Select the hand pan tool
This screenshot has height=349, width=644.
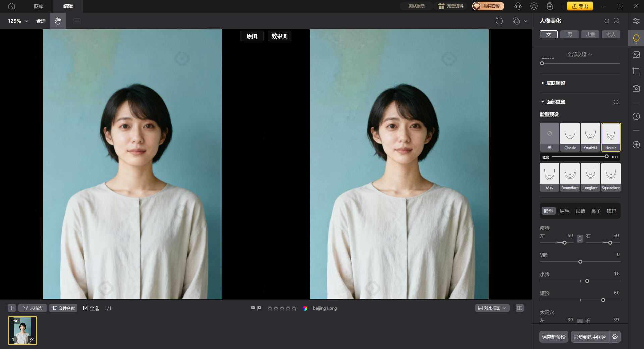click(x=58, y=21)
